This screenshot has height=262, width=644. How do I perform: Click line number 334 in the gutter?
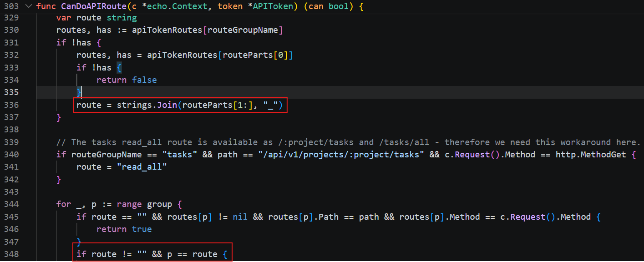coord(12,80)
